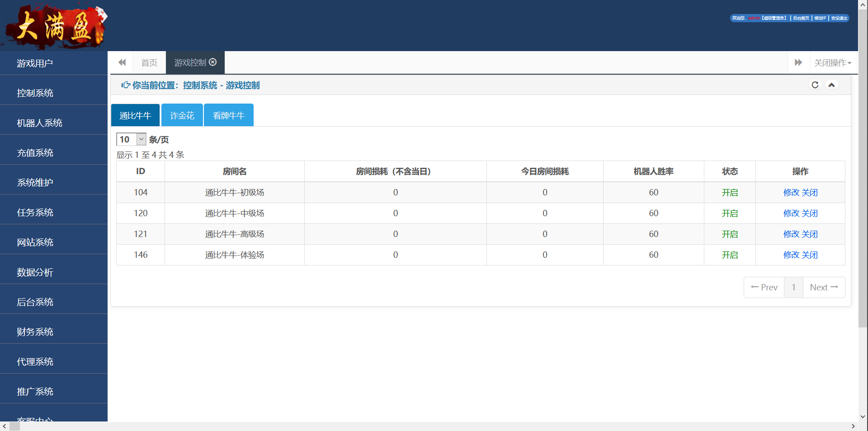This screenshot has width=868, height=431.
Task: Collapse the panel using the up chevron
Action: (x=831, y=85)
